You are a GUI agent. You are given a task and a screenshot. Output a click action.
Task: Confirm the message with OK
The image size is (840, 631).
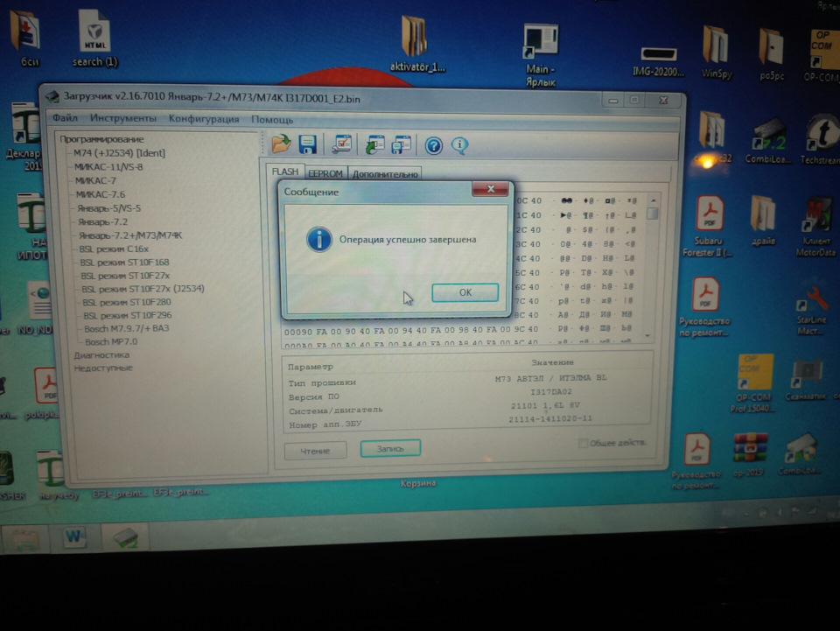[x=465, y=292]
